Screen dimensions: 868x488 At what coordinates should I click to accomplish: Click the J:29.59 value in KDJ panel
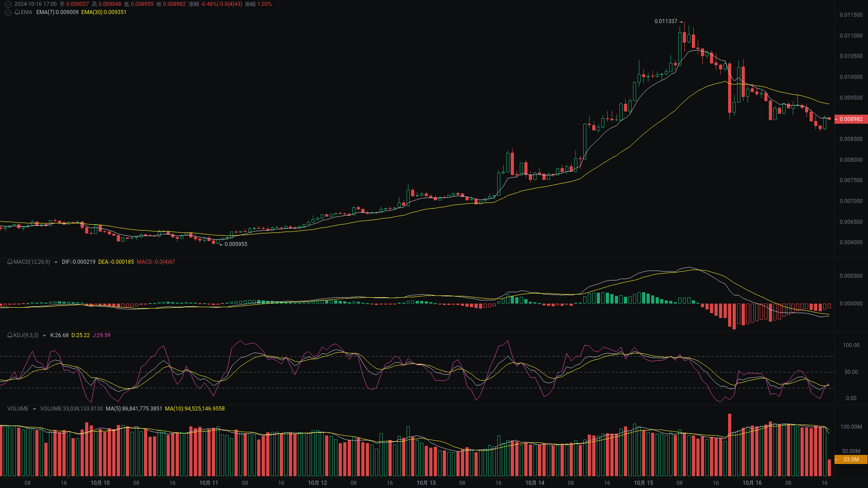coord(101,335)
